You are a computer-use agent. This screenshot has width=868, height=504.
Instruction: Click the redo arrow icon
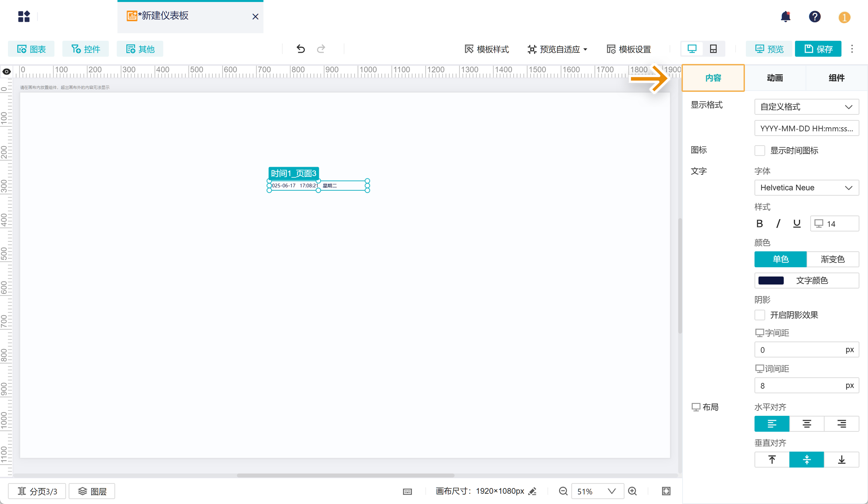(321, 49)
